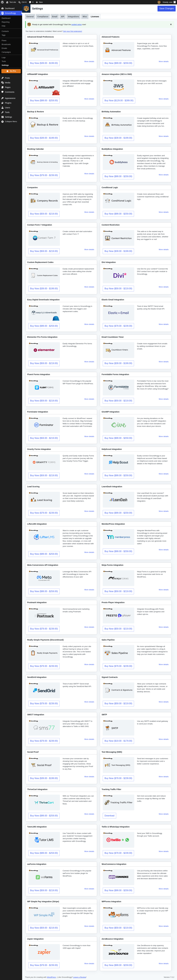Buy Now for Advanced Email Preferences
Screen dimensions: 177x980
coord(44,63)
